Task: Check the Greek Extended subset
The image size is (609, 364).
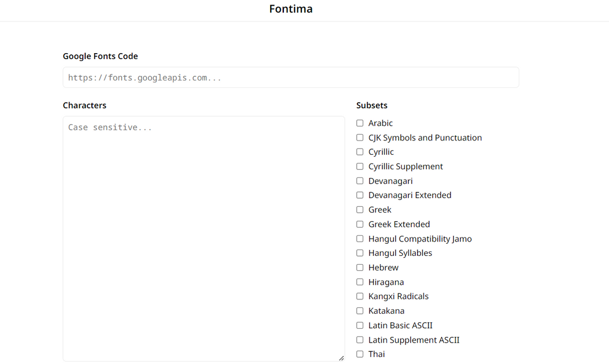Action: (360, 224)
